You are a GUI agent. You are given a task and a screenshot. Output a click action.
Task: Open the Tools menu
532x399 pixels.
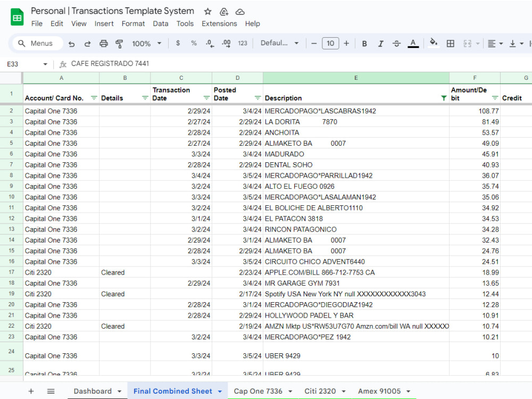(x=185, y=24)
